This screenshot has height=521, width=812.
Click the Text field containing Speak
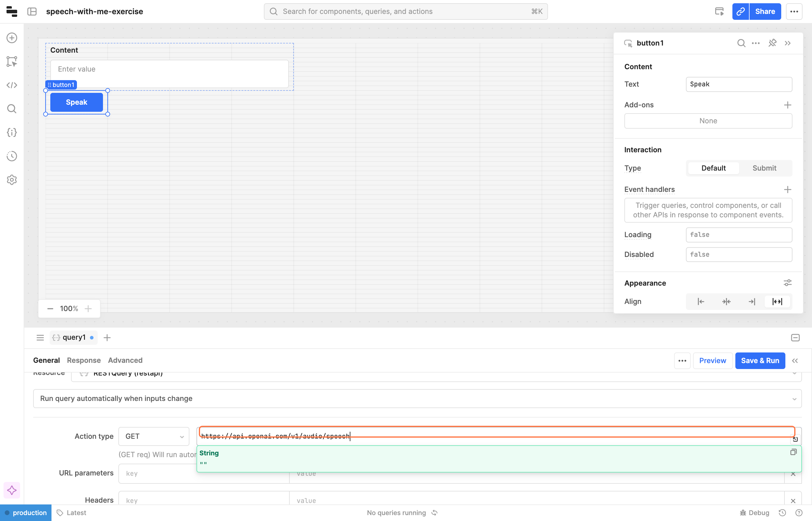pyautogui.click(x=739, y=84)
